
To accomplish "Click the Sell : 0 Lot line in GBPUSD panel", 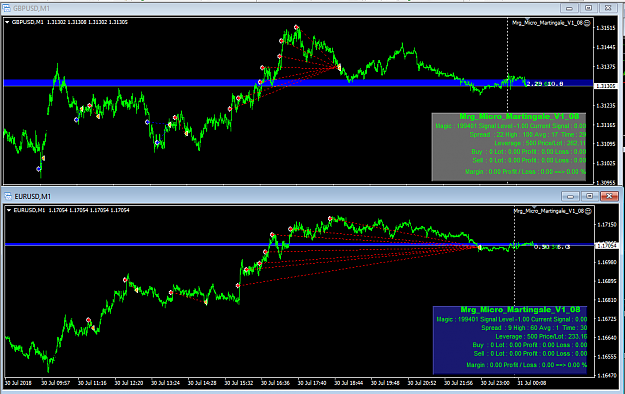I will click(x=529, y=160).
